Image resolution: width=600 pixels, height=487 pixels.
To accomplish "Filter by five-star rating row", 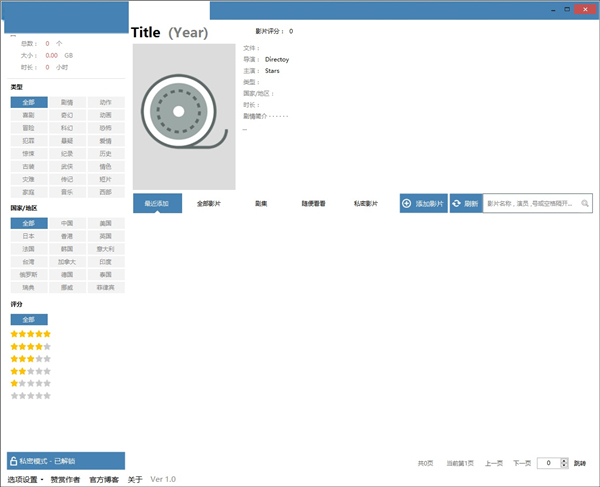I will (x=30, y=334).
